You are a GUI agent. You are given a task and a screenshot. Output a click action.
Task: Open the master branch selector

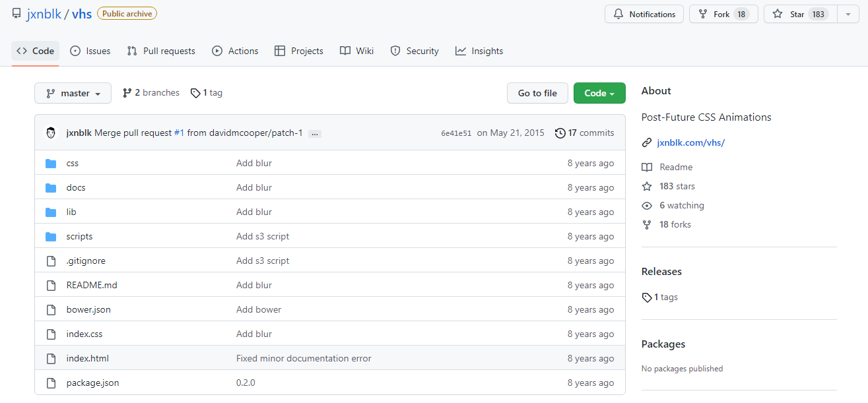(x=73, y=93)
